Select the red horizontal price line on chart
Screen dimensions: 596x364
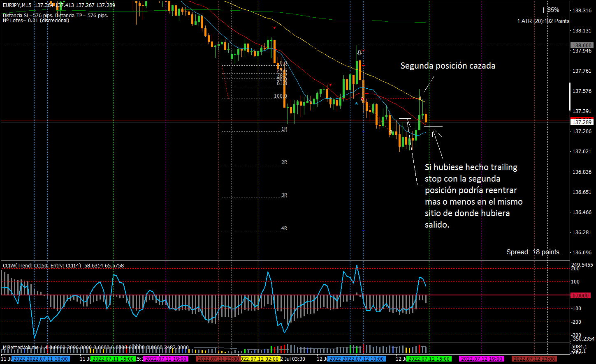[285, 120]
